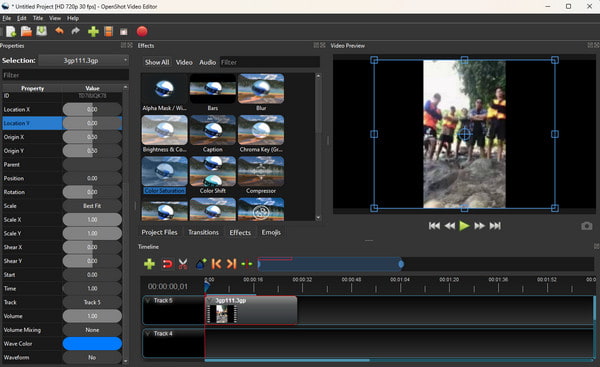The width and height of the screenshot is (600, 367).
Task: Select the Blur effect thumbnail
Action: click(x=261, y=89)
